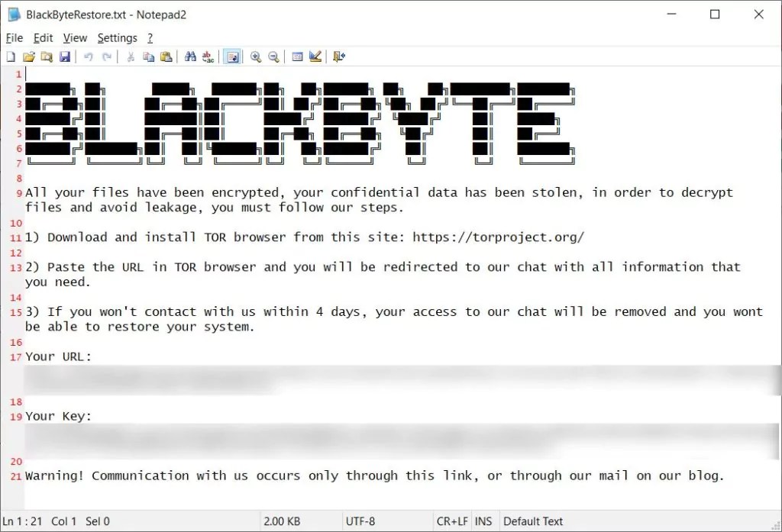Select the torproject.org URL in the text
Screen dimensions: 782x532
point(498,237)
